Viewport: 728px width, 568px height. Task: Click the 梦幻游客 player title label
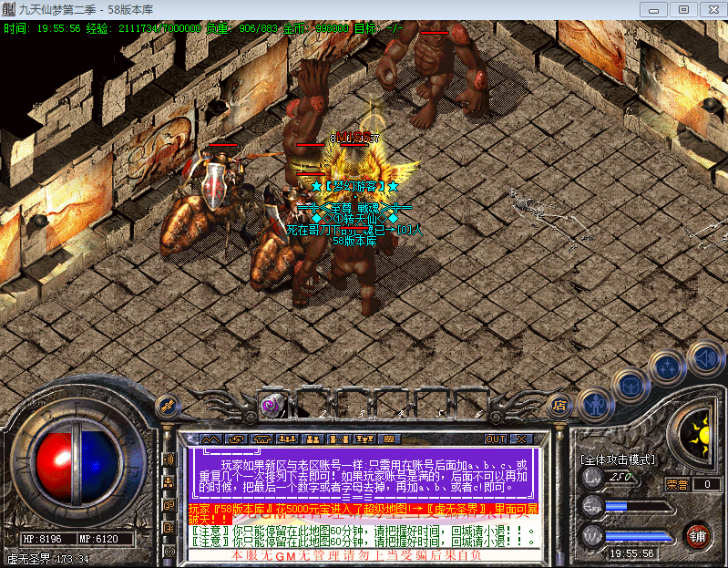[354, 187]
